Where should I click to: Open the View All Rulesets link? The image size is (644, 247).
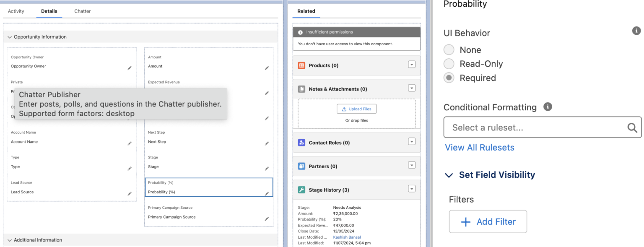click(480, 148)
